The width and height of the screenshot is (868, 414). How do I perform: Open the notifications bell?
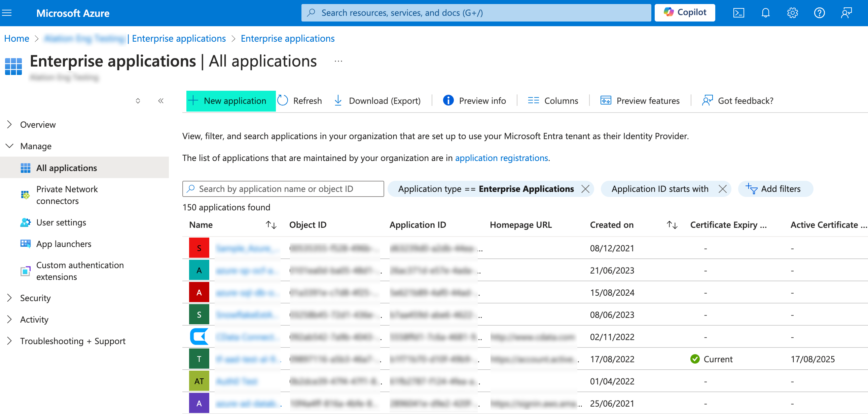pos(766,13)
